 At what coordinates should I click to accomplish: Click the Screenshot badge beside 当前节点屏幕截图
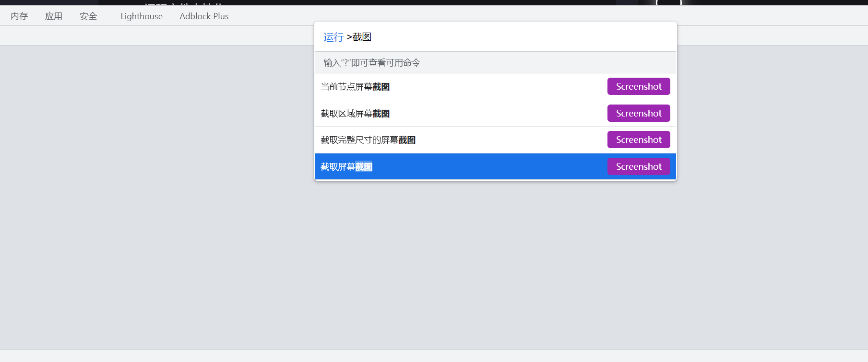638,86
